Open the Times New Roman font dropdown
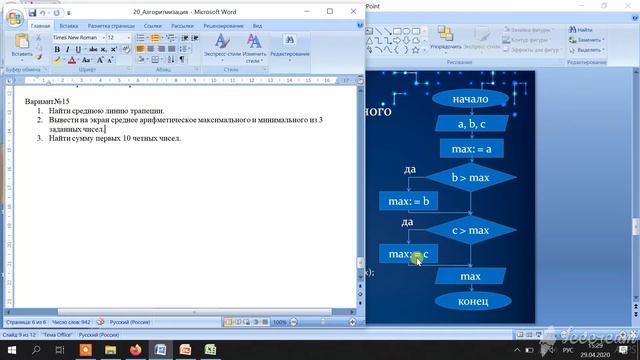This screenshot has height=360, width=640. point(103,38)
